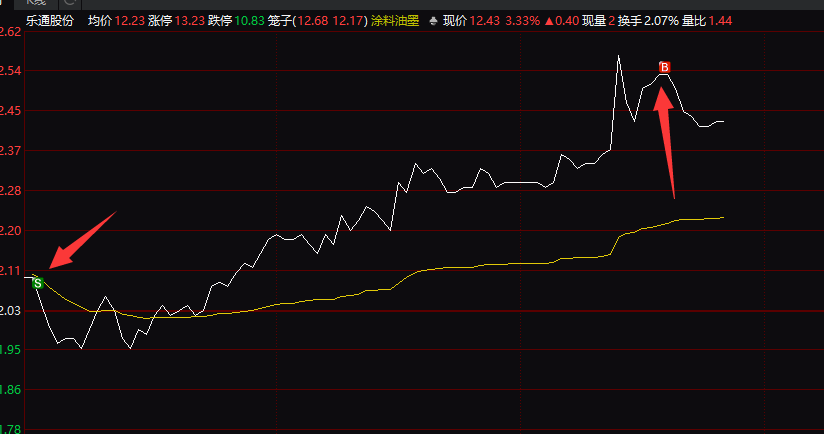Open the K线 tab
The image size is (824, 434).
(35, 3)
